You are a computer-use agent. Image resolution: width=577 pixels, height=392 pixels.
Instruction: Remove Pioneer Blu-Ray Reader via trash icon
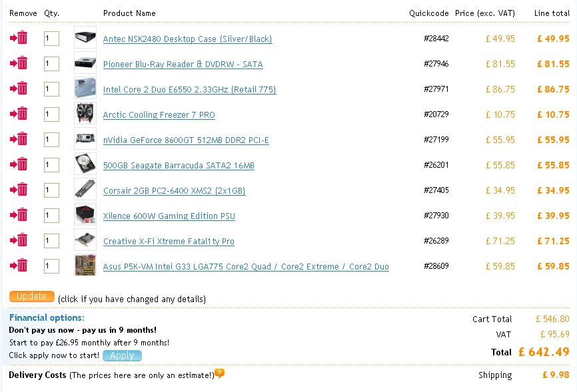(x=19, y=63)
